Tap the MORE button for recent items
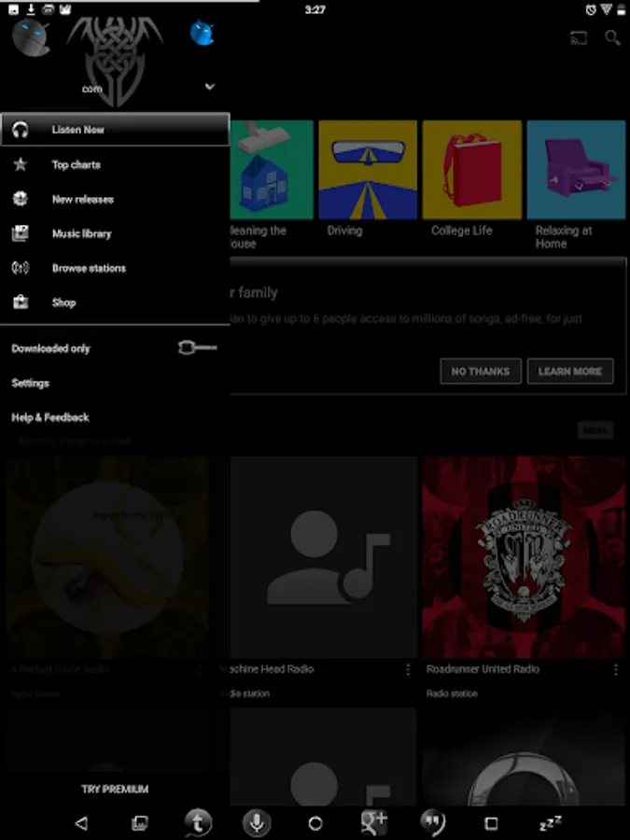 595,430
